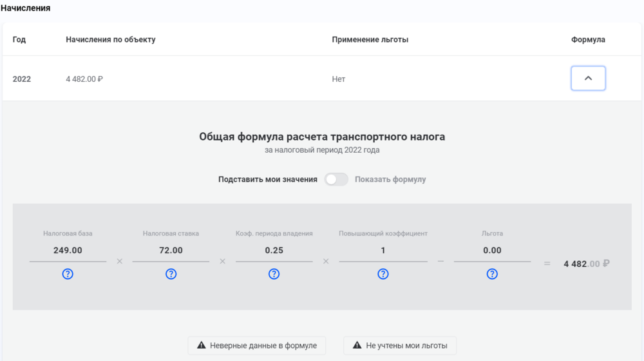Click warning icon in Неверные данные button
The height and width of the screenshot is (361, 644).
tap(201, 346)
